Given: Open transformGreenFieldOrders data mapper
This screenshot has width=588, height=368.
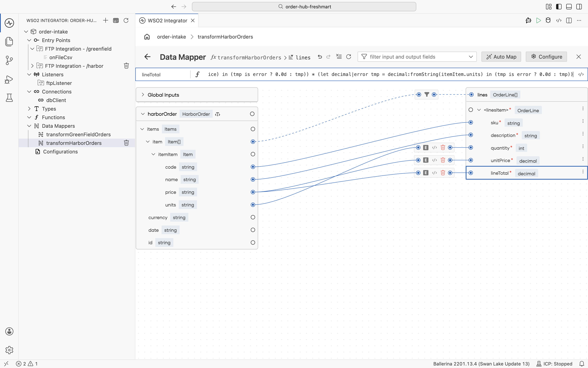Looking at the screenshot, I should pyautogui.click(x=78, y=134).
